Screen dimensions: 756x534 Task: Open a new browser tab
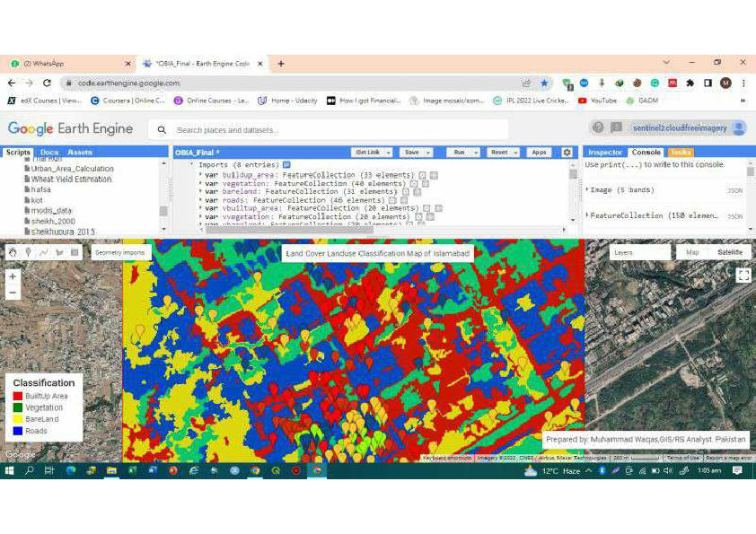pyautogui.click(x=281, y=63)
